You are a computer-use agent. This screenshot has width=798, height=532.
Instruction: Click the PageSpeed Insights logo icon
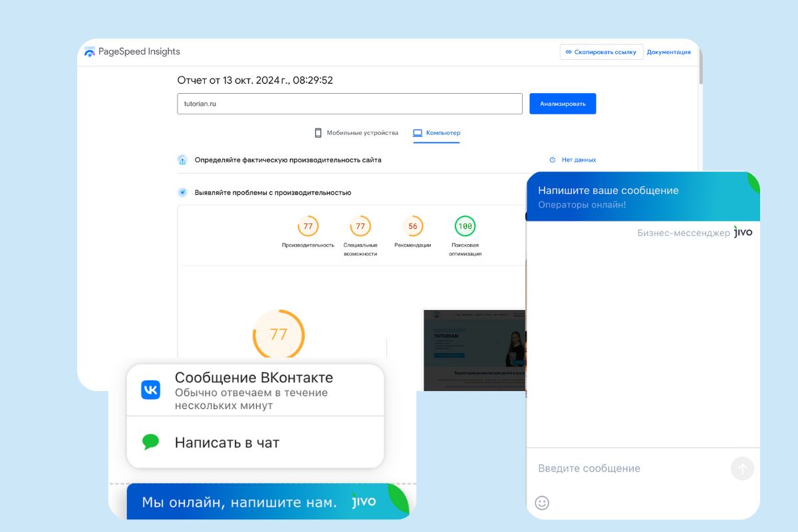coord(90,52)
